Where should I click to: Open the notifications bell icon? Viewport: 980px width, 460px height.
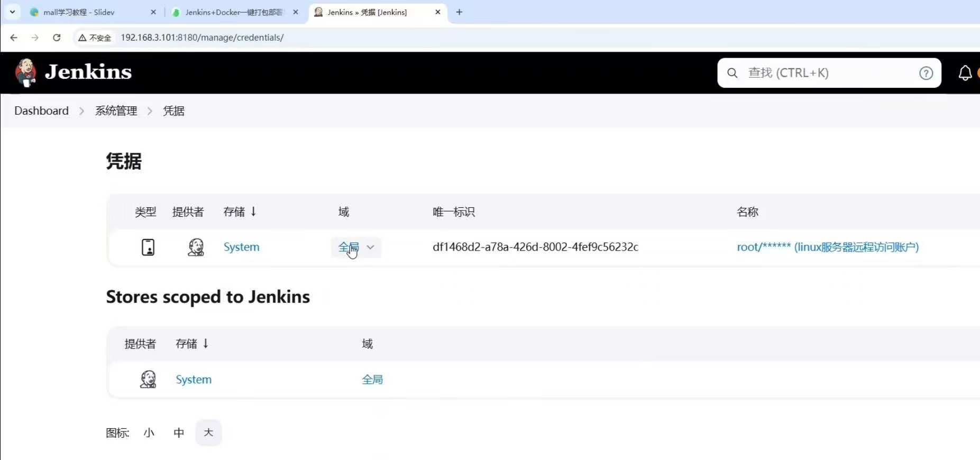pos(965,73)
